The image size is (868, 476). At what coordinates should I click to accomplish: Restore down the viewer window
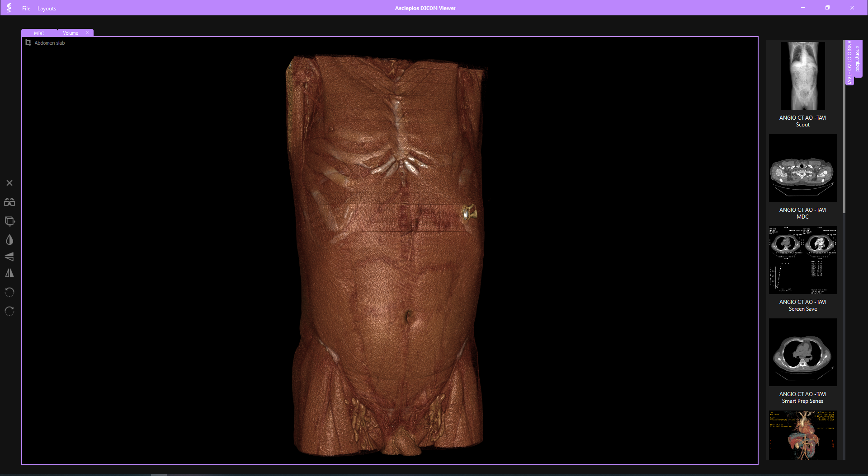click(x=827, y=8)
